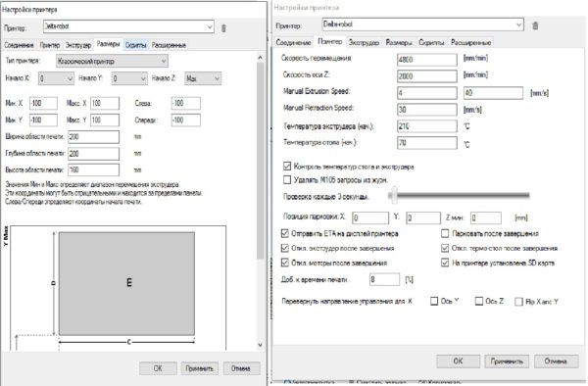
Task: Click the Мин. X input field
Action: click(x=43, y=104)
